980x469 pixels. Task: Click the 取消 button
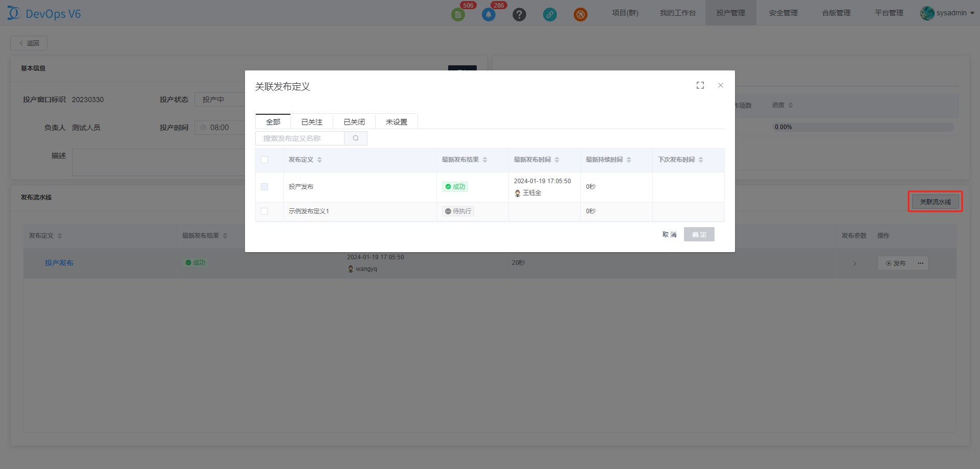(669, 234)
